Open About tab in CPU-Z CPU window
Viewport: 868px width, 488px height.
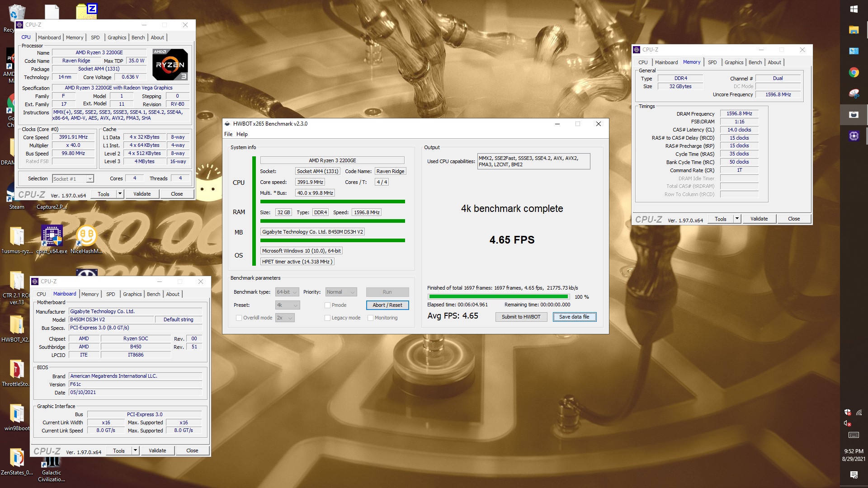(157, 38)
